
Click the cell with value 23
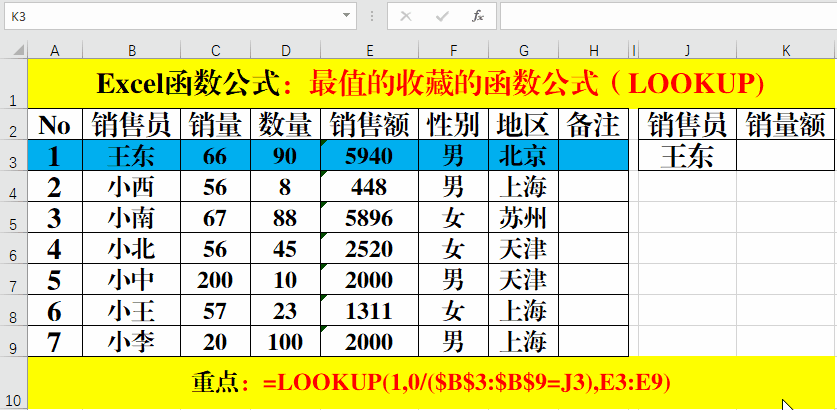tap(286, 310)
